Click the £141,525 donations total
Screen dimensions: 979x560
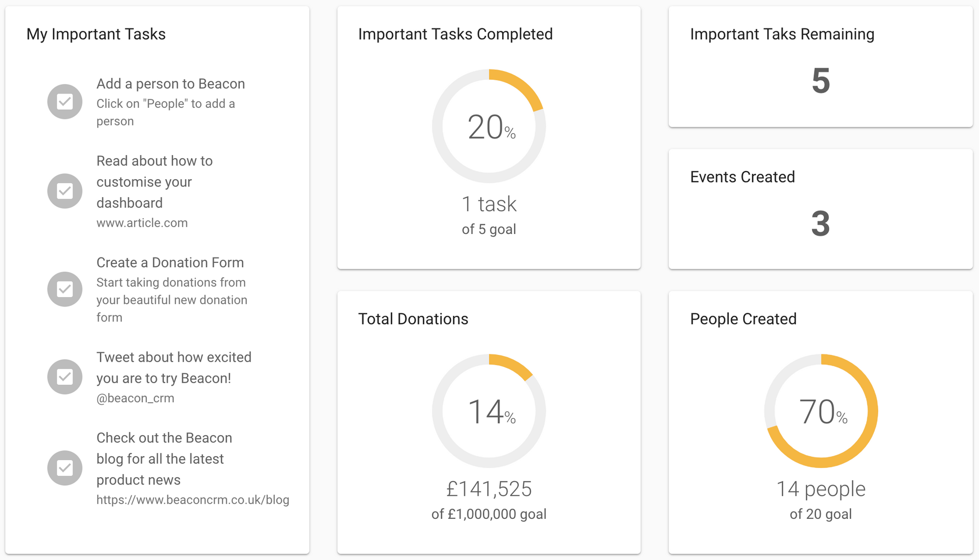(489, 489)
